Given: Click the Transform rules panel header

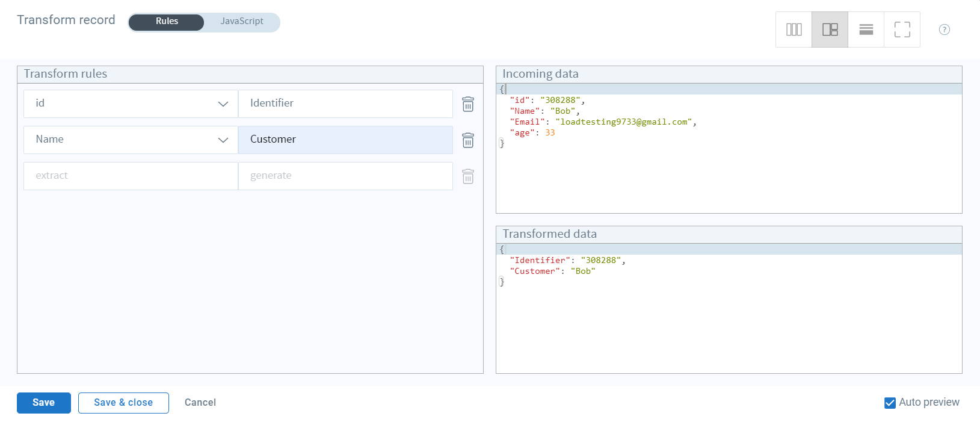Looking at the screenshot, I should click(x=250, y=74).
